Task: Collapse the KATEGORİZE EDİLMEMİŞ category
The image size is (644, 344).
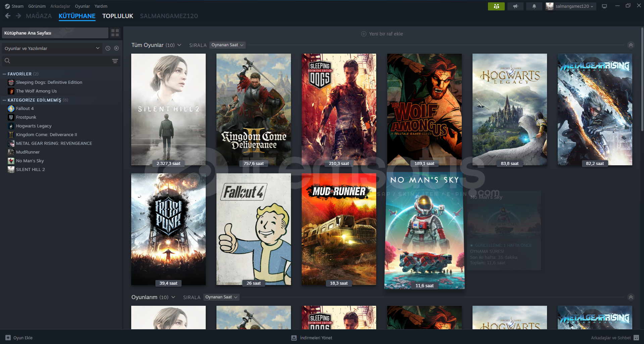Action: coord(4,100)
